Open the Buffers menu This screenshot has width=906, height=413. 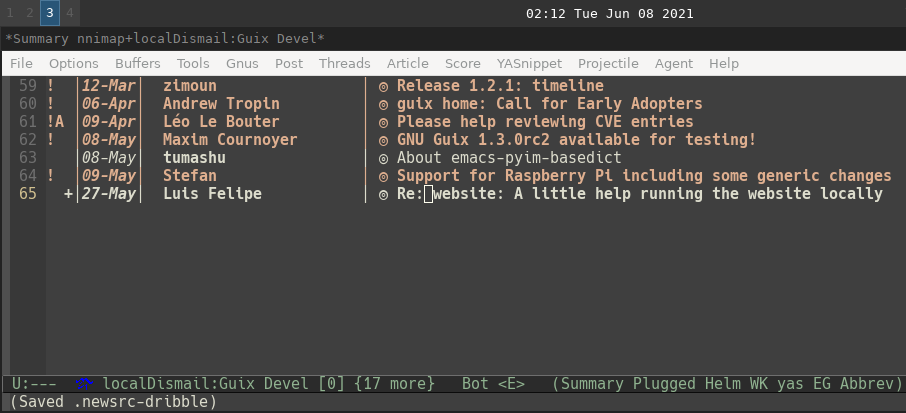(x=138, y=64)
